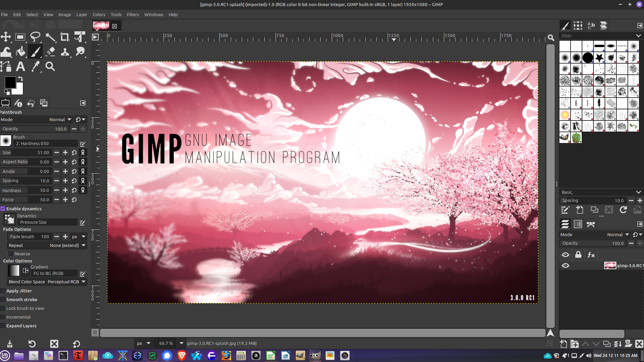
Task: Switch to the Channels tab
Action: pos(578,224)
